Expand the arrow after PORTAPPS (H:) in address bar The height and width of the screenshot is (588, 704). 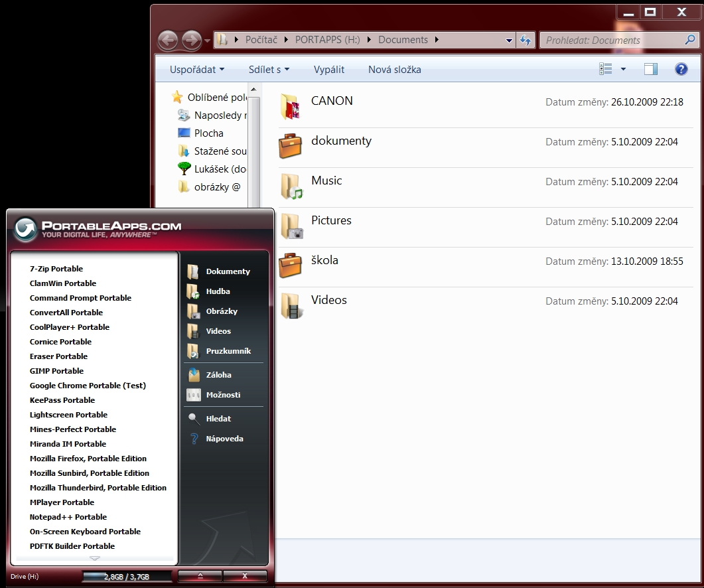click(369, 40)
